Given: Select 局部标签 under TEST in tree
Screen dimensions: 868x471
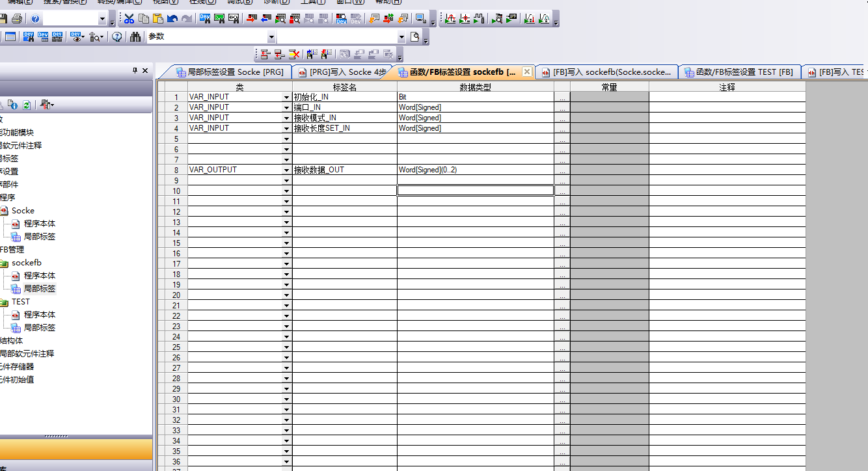Looking at the screenshot, I should pyautogui.click(x=39, y=328).
